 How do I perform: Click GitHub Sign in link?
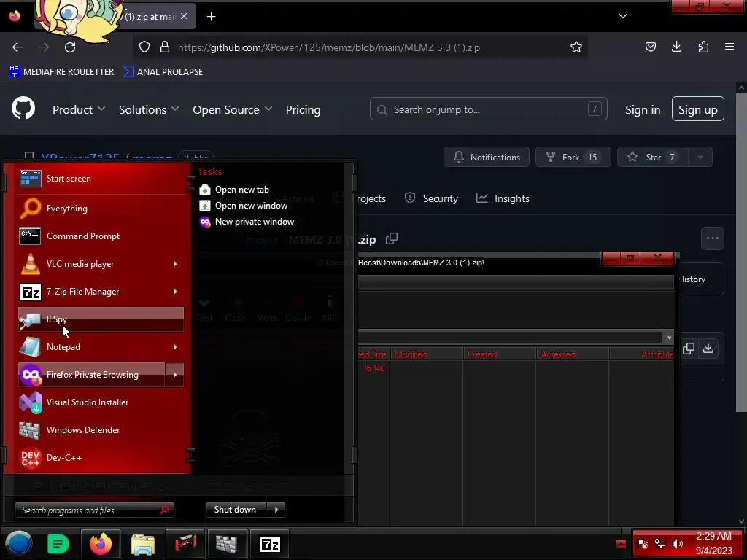click(643, 109)
